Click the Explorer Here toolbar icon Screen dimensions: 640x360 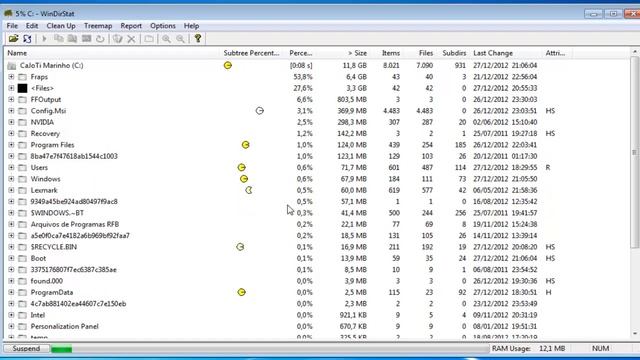click(x=73, y=39)
